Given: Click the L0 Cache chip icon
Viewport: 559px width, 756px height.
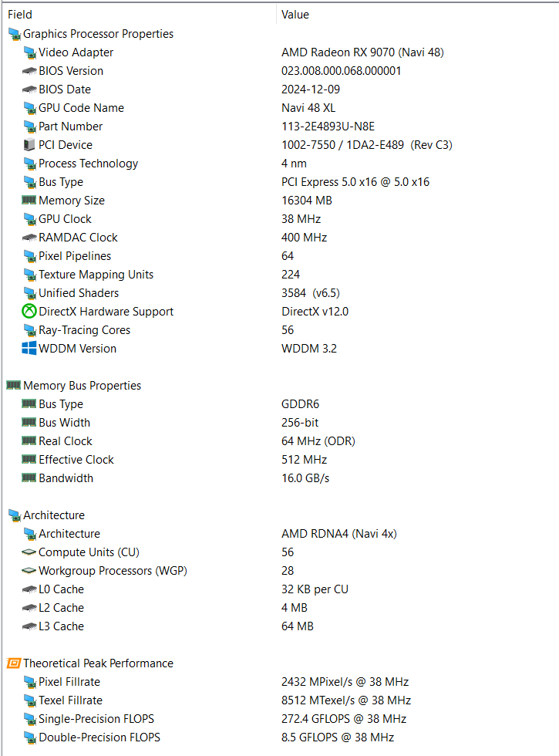Looking at the screenshot, I should (29, 589).
